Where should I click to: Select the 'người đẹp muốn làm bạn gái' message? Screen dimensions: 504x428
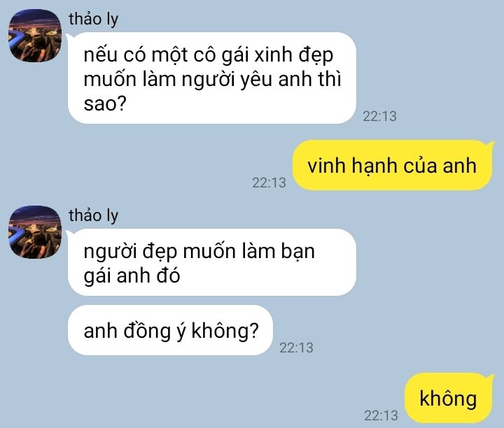tap(212, 262)
